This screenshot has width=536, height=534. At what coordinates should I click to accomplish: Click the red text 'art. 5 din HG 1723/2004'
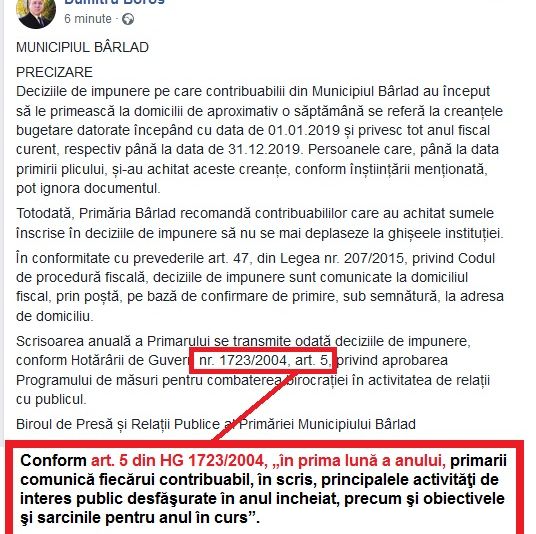(178, 460)
